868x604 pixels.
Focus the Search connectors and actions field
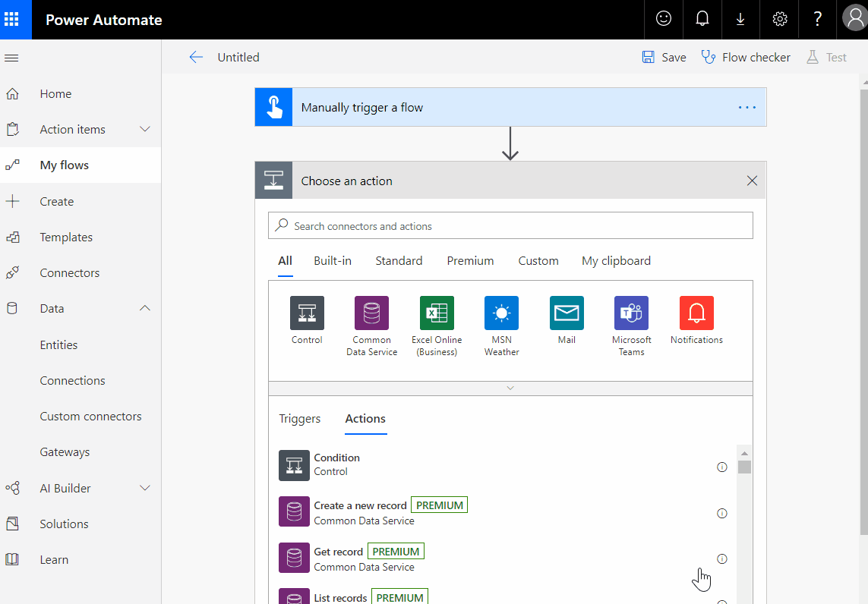point(510,225)
